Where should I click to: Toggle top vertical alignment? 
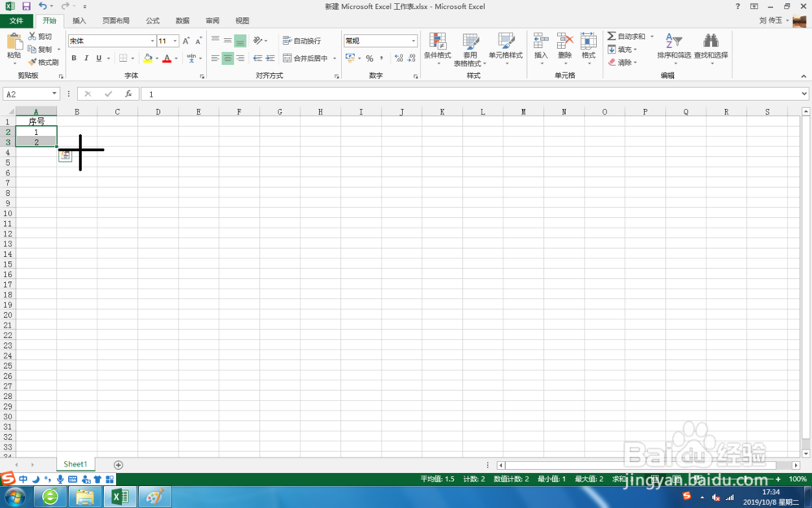(215, 41)
